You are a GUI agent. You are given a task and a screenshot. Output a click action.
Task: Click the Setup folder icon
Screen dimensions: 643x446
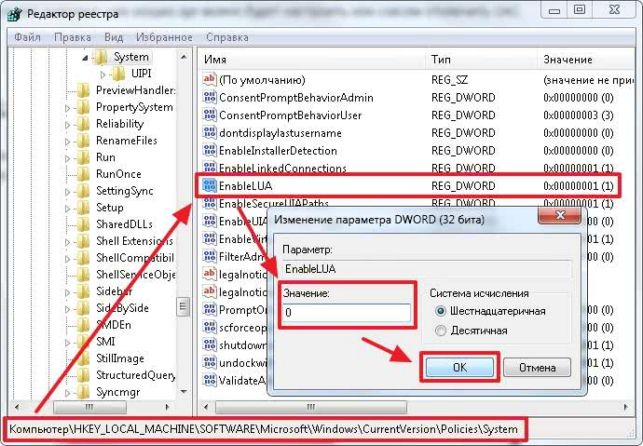coord(82,208)
